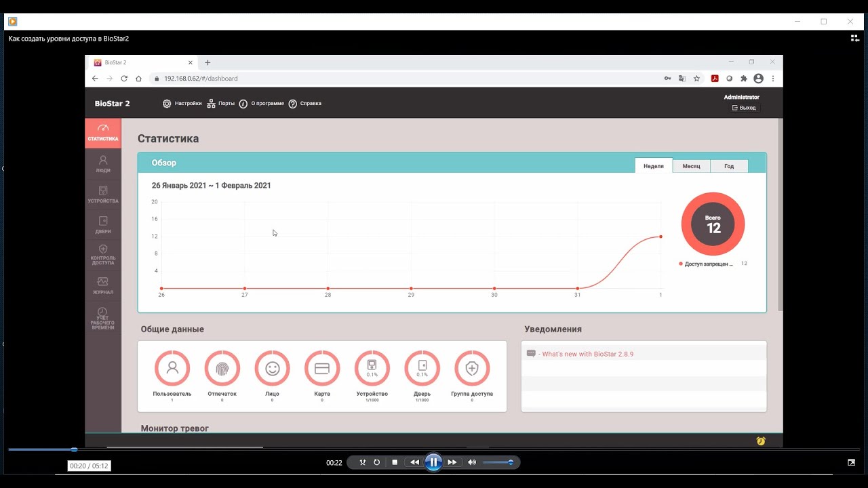868x488 pixels.
Task: Toggle repeat in media player
Action: [x=377, y=462]
